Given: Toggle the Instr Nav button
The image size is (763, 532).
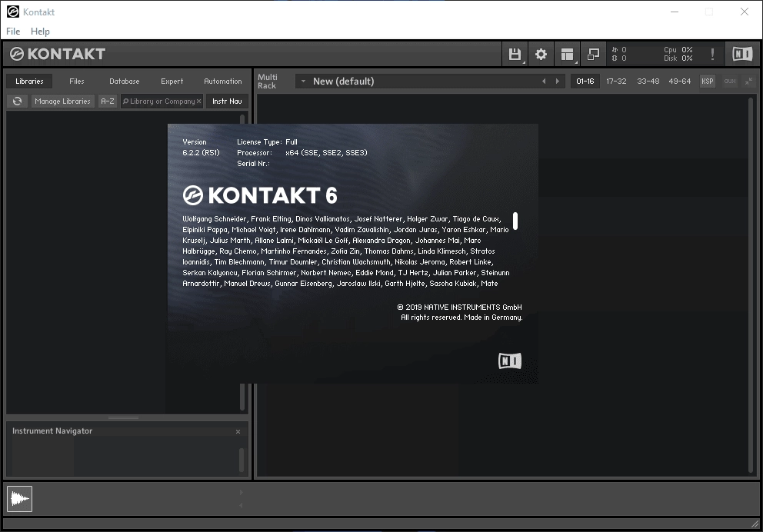Looking at the screenshot, I should point(227,101).
